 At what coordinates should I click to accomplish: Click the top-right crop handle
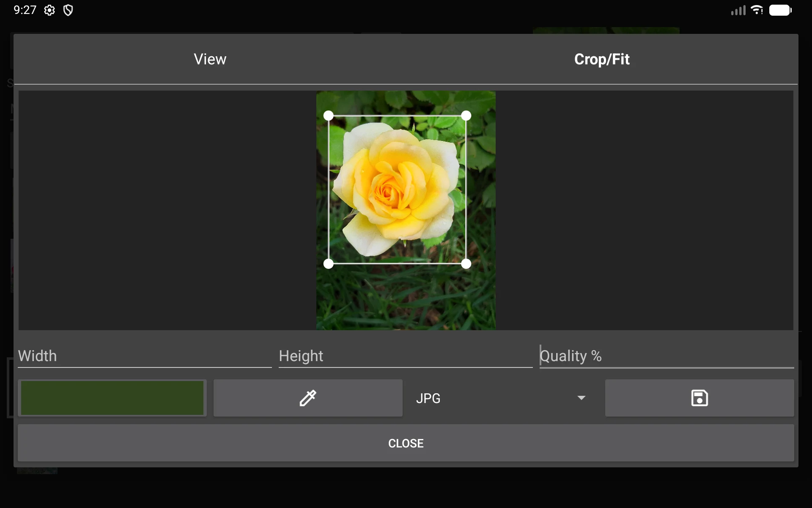click(466, 116)
